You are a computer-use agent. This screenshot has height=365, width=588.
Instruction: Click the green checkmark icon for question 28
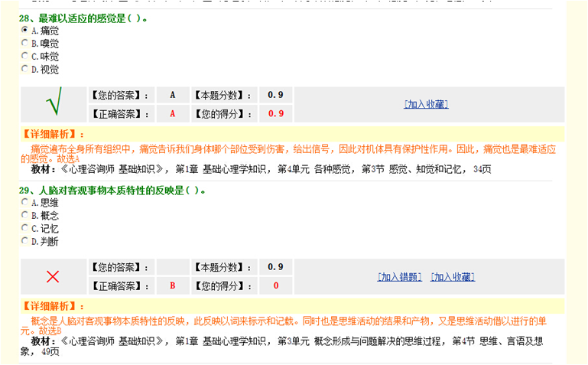[x=53, y=103]
